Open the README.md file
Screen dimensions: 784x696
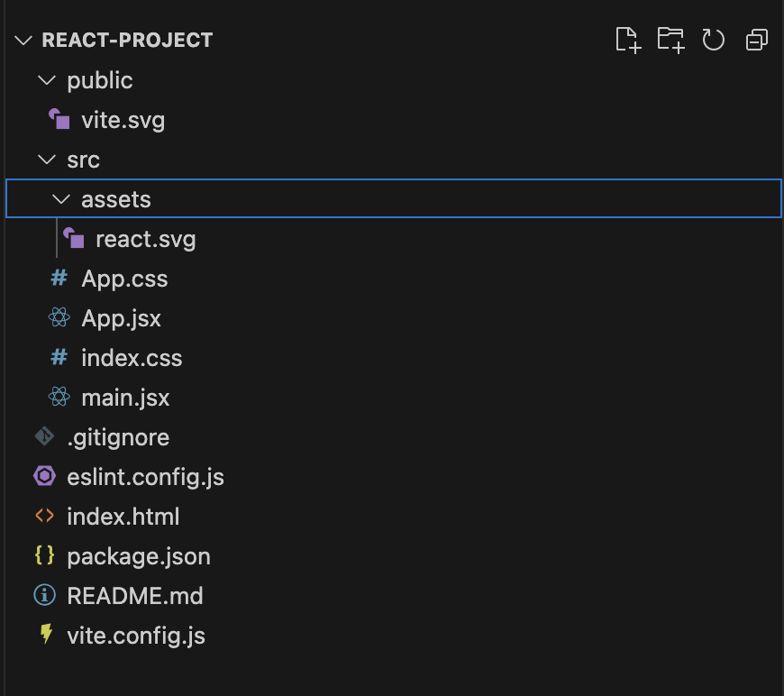tap(135, 596)
